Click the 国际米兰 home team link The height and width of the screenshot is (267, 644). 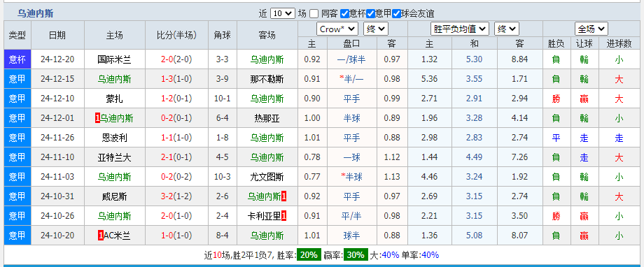coord(115,59)
